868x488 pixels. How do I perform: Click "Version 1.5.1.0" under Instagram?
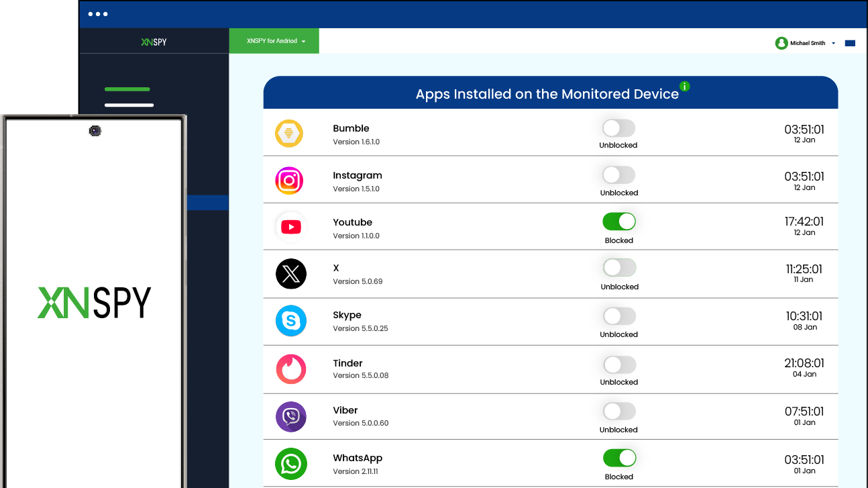click(x=356, y=189)
